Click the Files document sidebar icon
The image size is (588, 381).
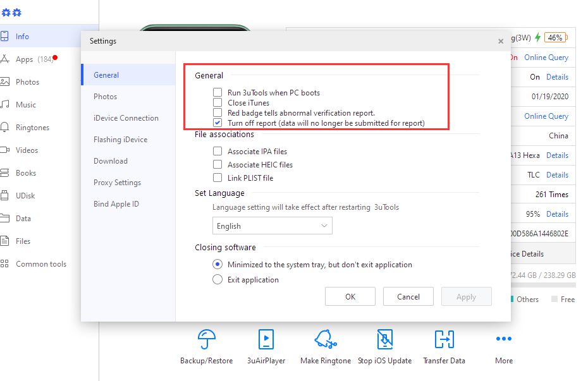[x=4, y=241]
